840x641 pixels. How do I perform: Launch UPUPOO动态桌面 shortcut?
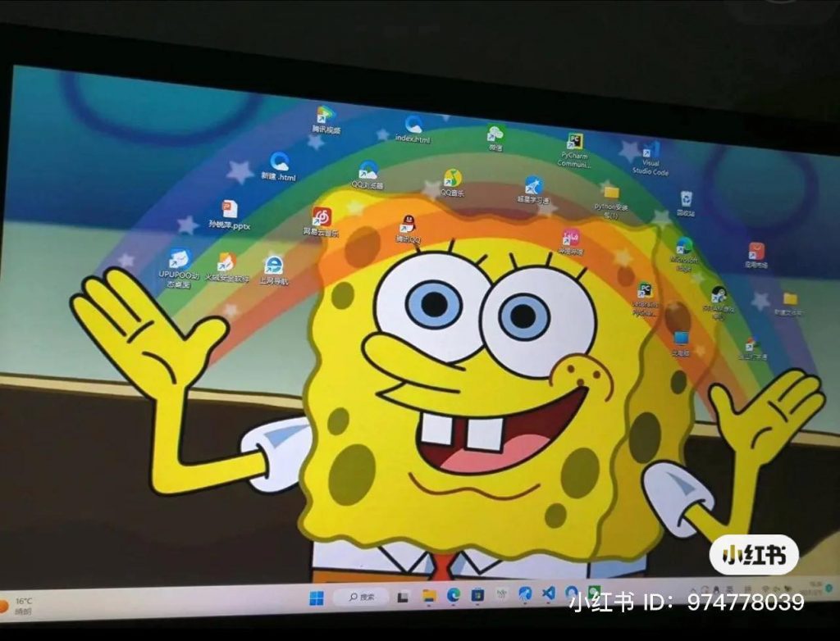point(180,260)
